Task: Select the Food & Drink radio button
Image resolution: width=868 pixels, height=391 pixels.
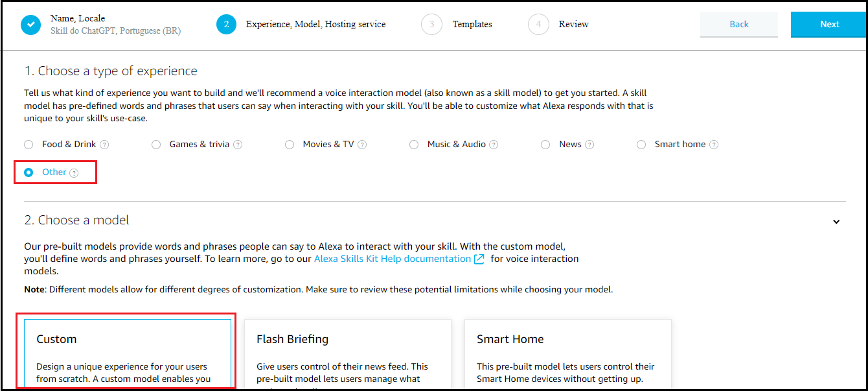Action: click(29, 145)
